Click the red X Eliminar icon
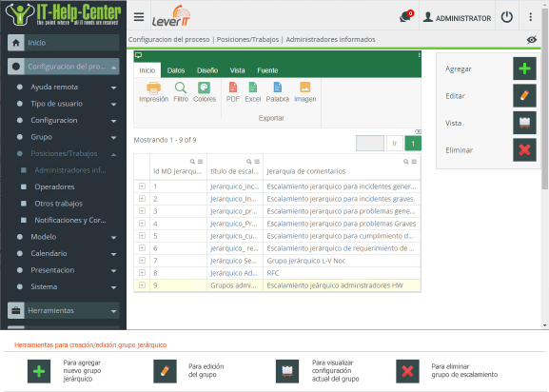The height and width of the screenshot is (392, 549). click(x=524, y=149)
